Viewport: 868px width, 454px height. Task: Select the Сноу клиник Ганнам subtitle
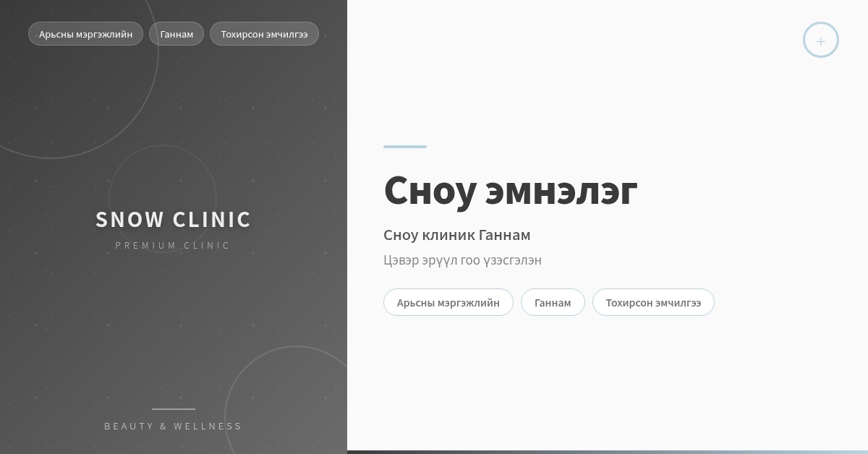pyautogui.click(x=457, y=235)
